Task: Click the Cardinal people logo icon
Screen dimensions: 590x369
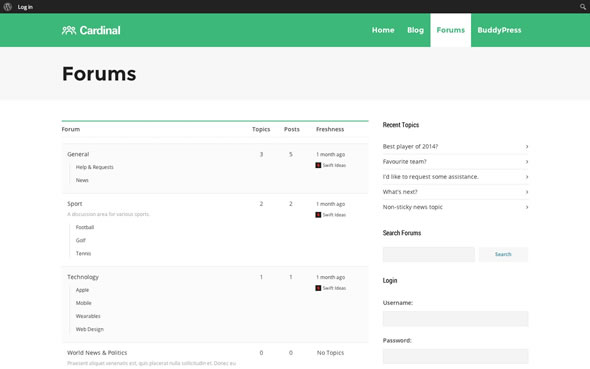Action: point(69,30)
